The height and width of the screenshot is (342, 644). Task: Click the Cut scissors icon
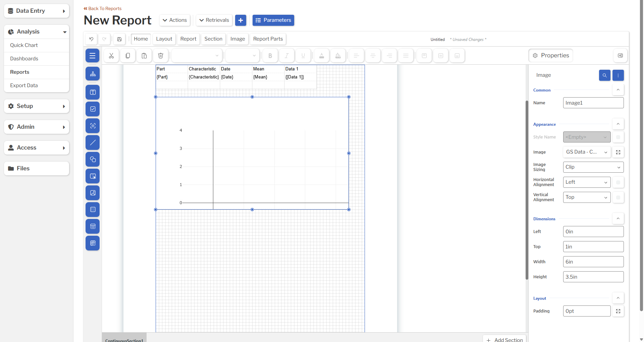(111, 56)
